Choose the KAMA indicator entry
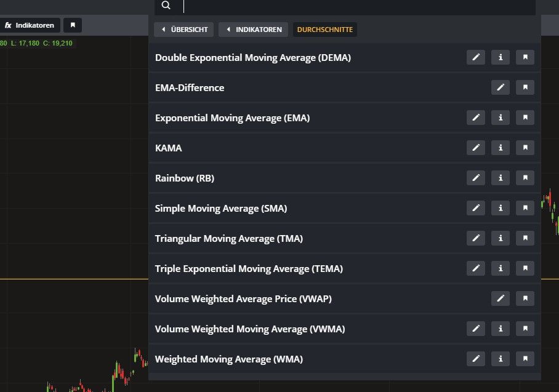 point(169,148)
